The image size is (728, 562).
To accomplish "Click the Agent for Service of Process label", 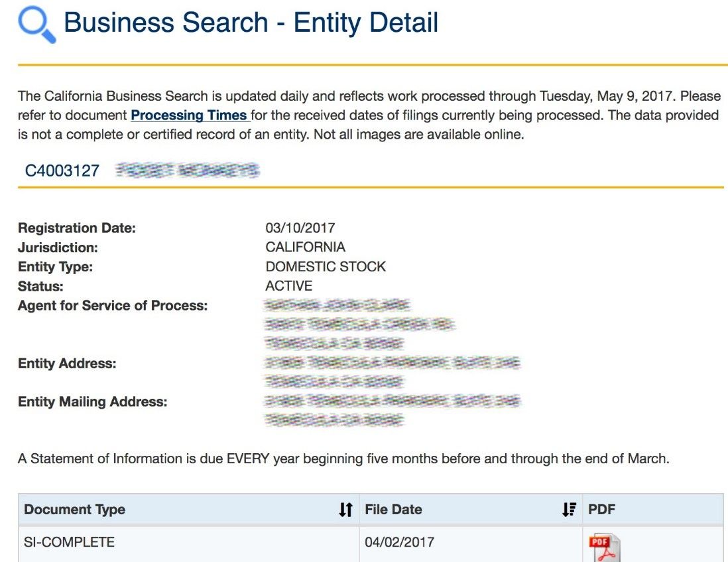I will pos(113,306).
